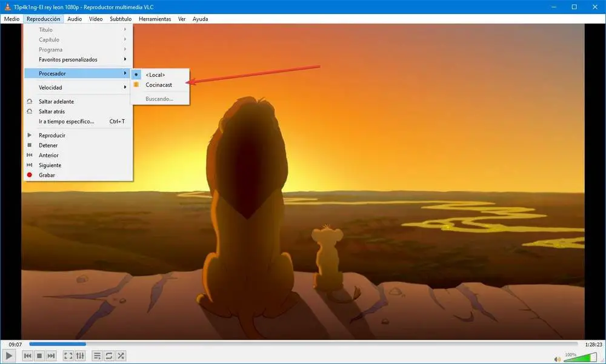606x364 pixels.
Task: Choose Detener in the menu
Action: point(78,145)
